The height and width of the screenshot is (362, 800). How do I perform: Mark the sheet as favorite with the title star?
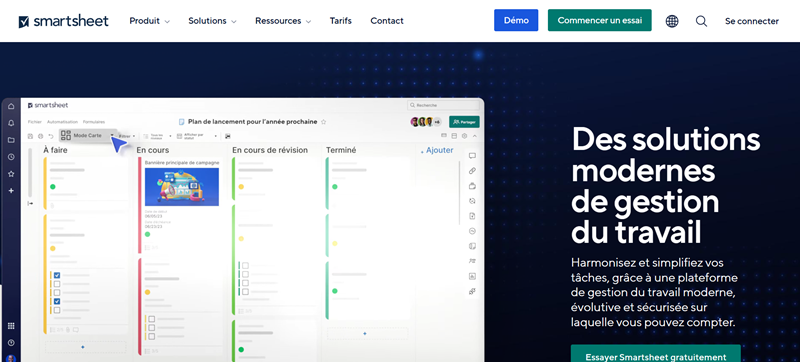tap(323, 122)
